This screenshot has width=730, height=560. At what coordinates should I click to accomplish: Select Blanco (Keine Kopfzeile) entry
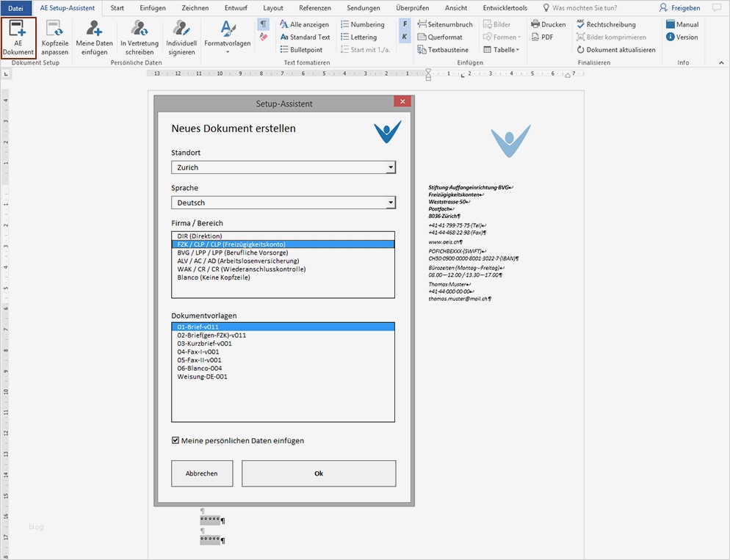(283, 277)
